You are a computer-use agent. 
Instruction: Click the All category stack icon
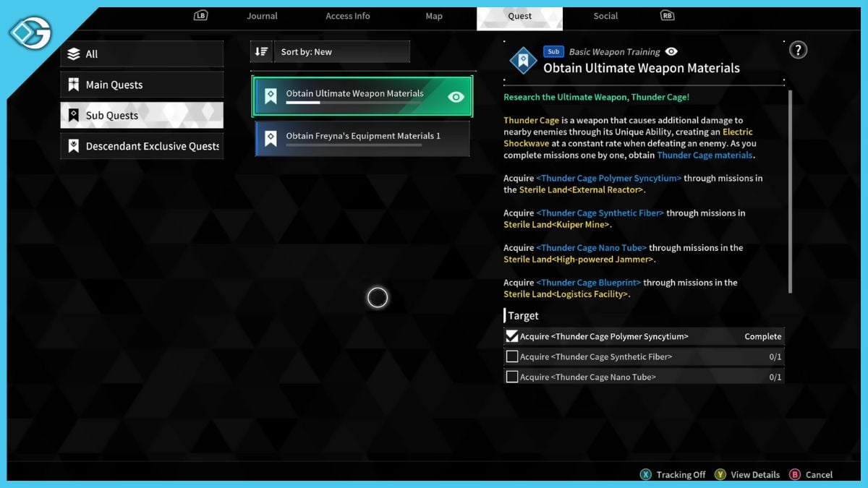pos(73,54)
